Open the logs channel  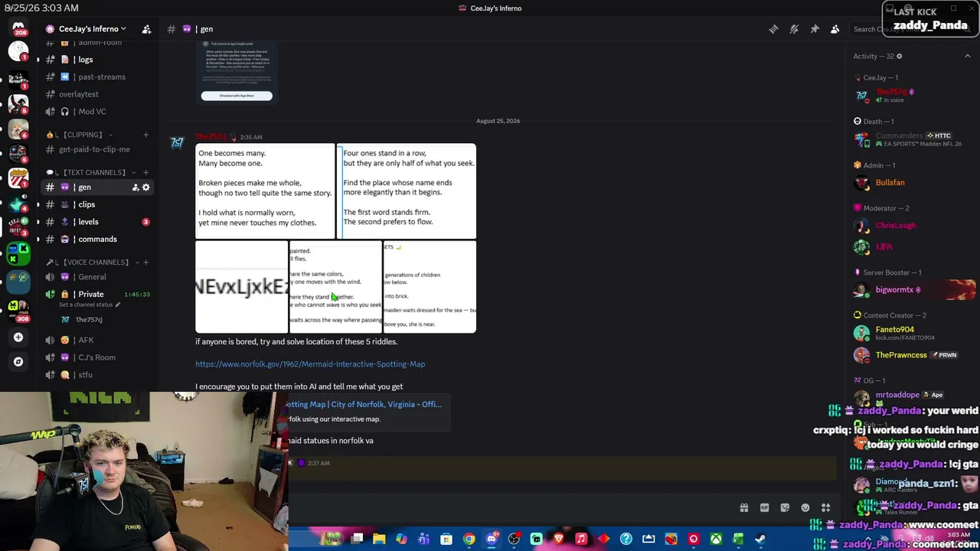97,60
